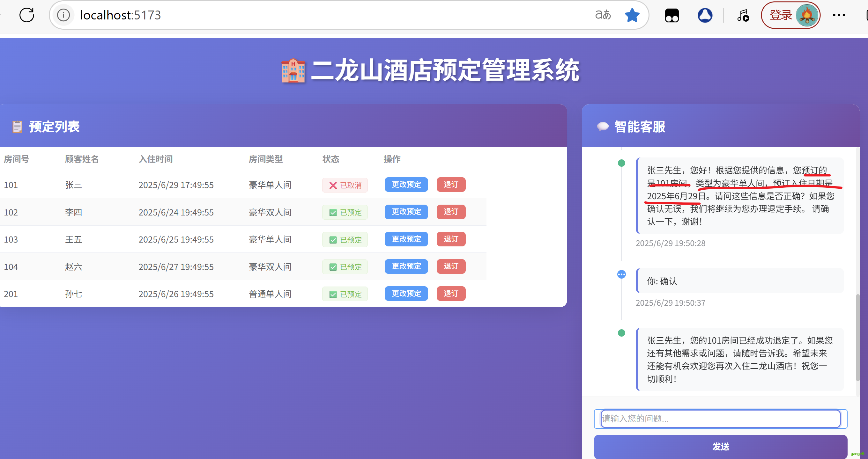Click the 已预定 status tag of room 104

click(345, 267)
